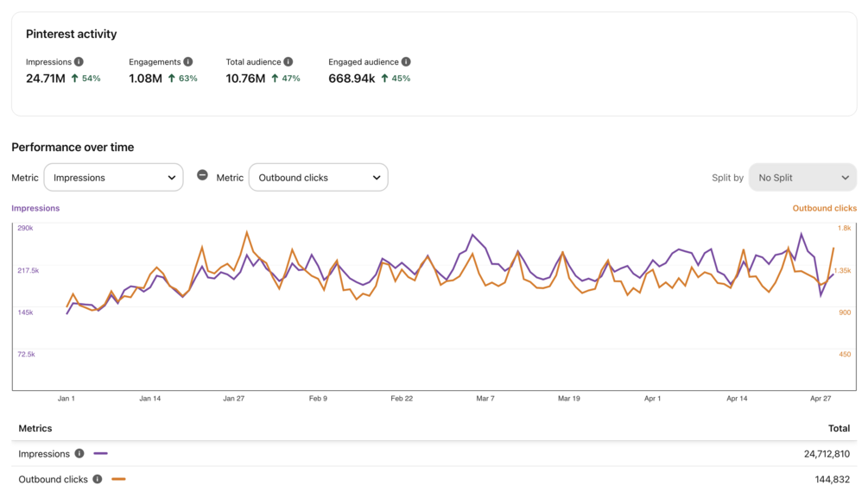Click the info icon beside Engagements
Viewport: 868px width, 498px height.
pos(187,62)
